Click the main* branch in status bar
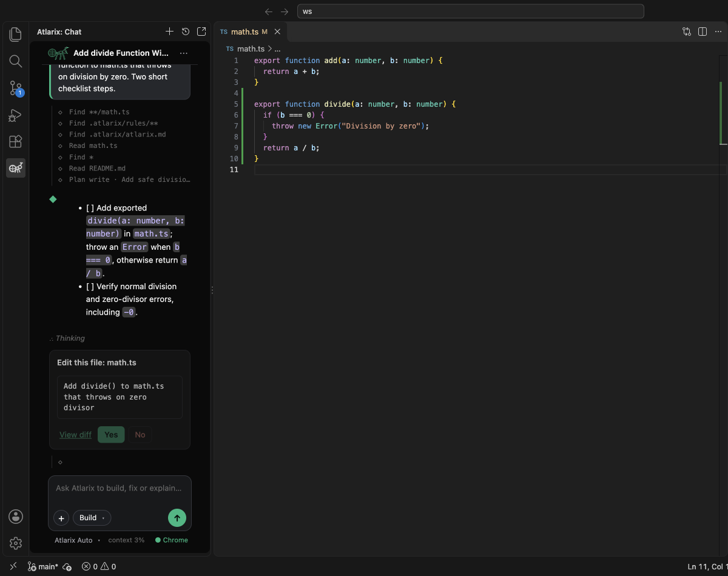 [43, 566]
